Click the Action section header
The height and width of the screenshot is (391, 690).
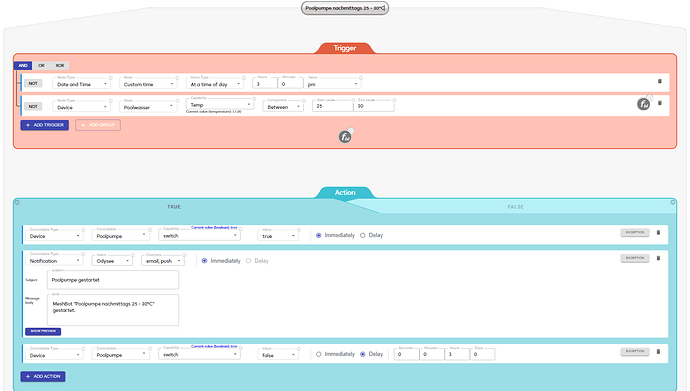point(345,192)
